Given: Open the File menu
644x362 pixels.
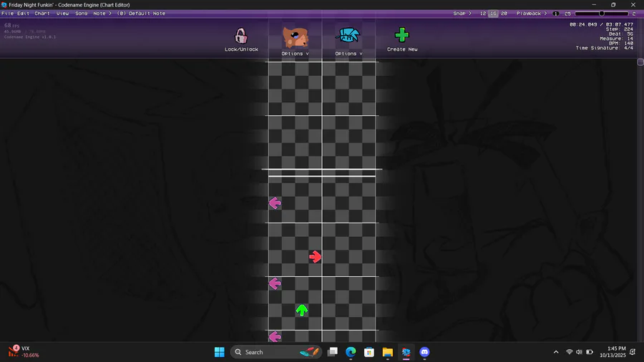Looking at the screenshot, I should point(7,13).
